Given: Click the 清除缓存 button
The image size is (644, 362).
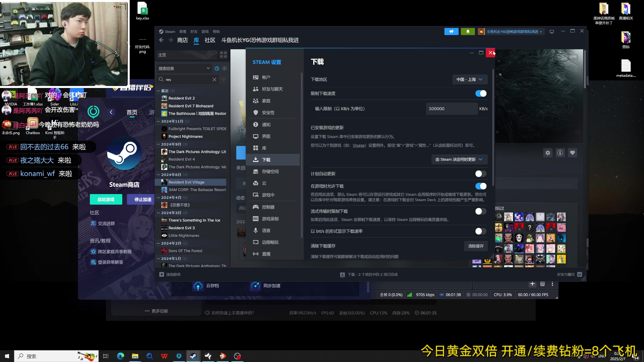Looking at the screenshot, I should [x=476, y=246].
